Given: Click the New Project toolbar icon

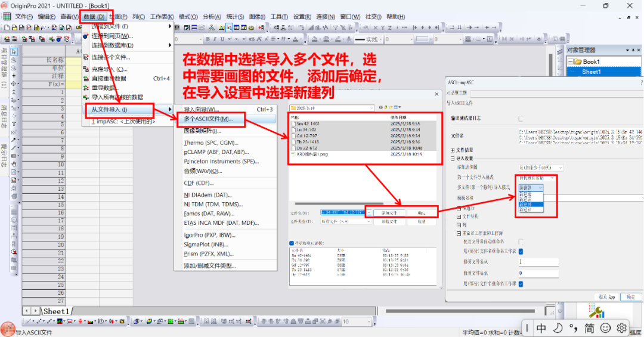Looking at the screenshot, I should pos(7,27).
